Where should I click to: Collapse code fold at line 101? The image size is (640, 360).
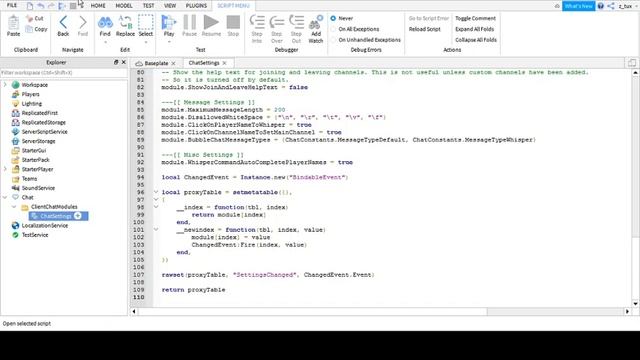click(x=156, y=229)
